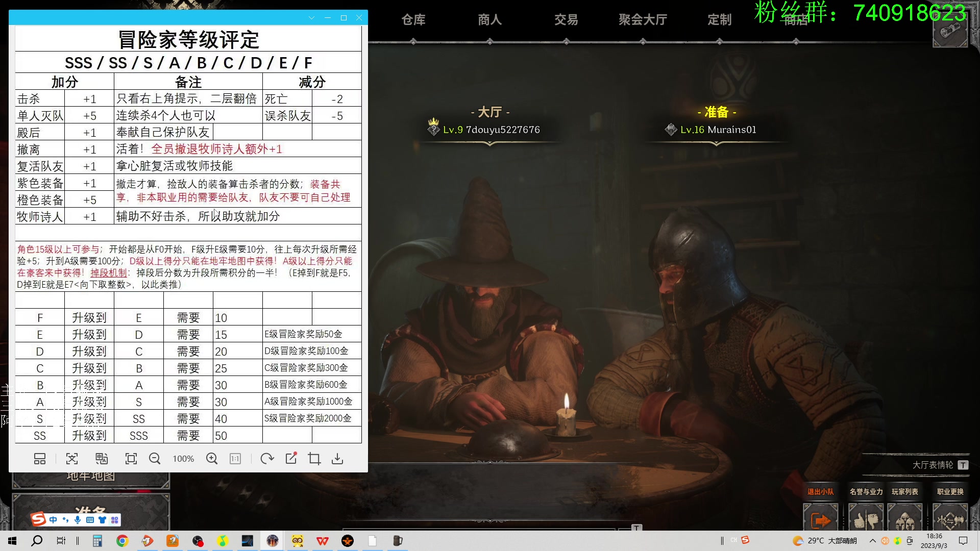Open the 商人 tab in game menu
This screenshot has height=551, width=980.
pyautogui.click(x=490, y=20)
